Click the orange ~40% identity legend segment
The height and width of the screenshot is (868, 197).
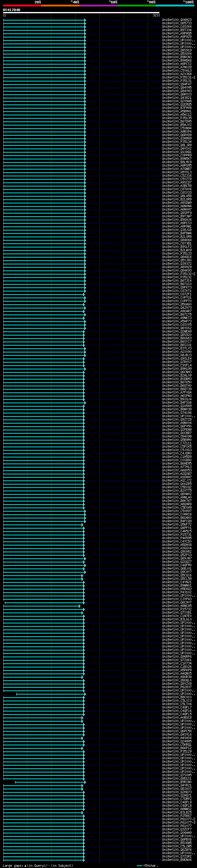tap(60, 6)
